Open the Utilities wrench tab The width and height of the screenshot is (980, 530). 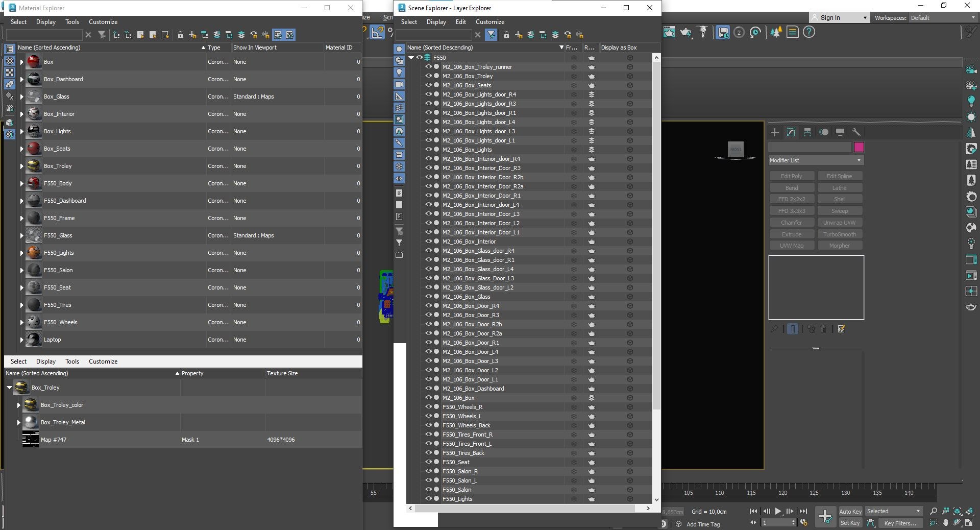point(856,132)
